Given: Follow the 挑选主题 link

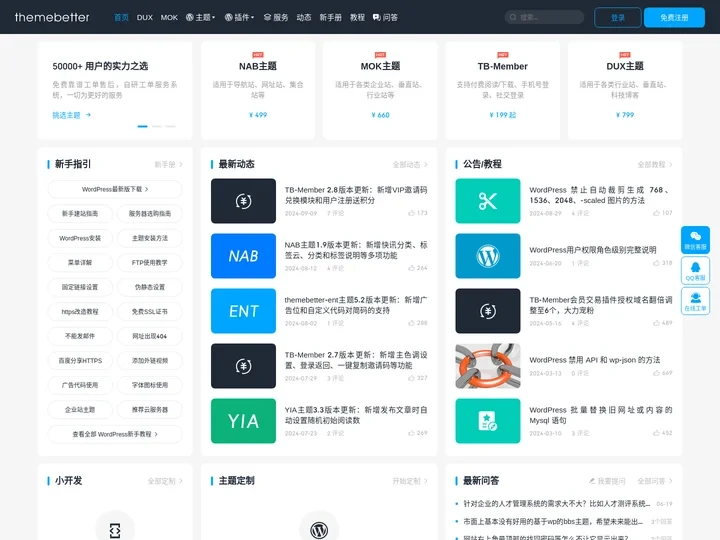Looking at the screenshot, I should [x=72, y=115].
